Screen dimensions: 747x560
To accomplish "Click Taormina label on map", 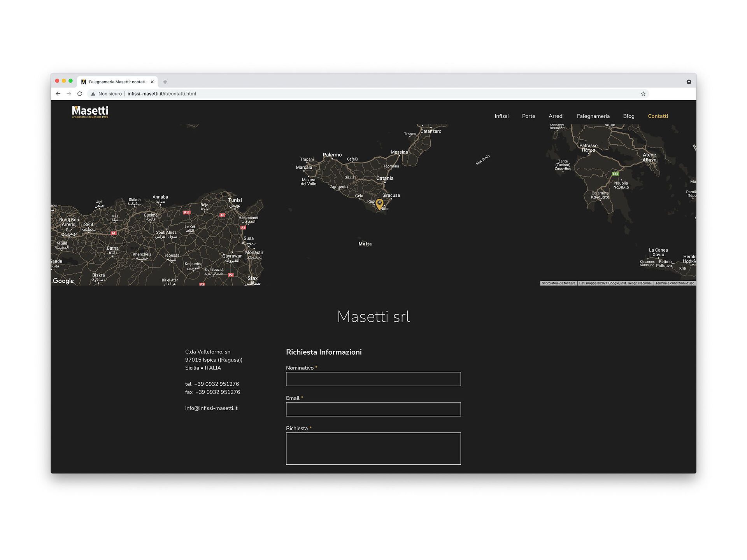I will point(391,166).
